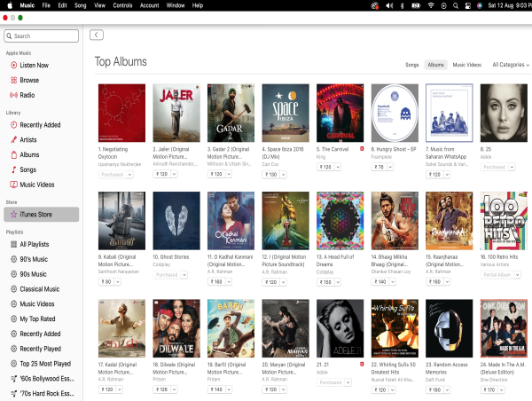Expand price arrow for Hungry Ghost EP
This screenshot has width=532, height=401.
390,167
